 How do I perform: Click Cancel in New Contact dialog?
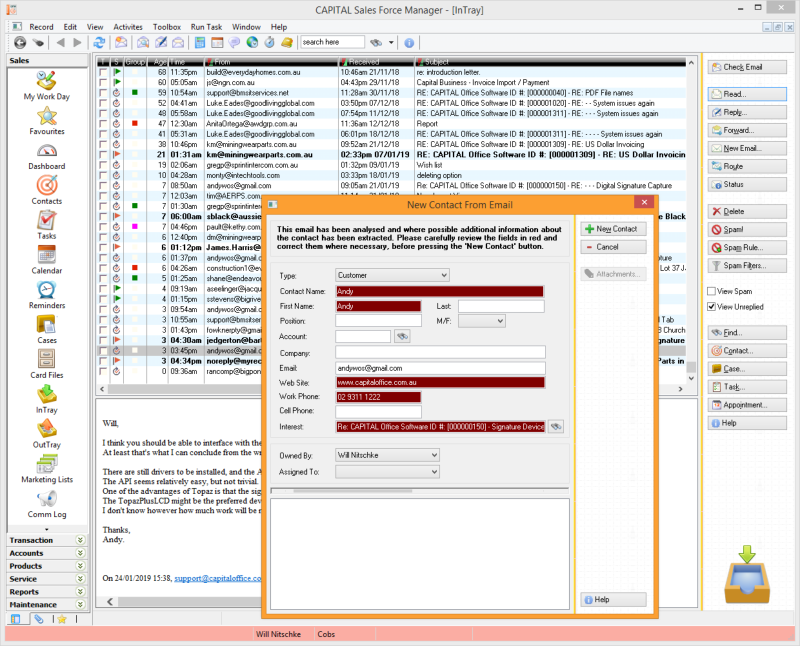(613, 247)
